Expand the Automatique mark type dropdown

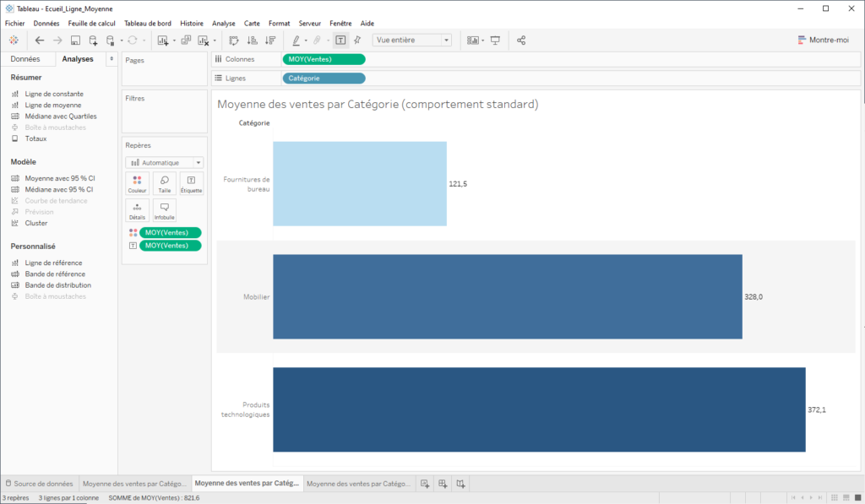(165, 163)
